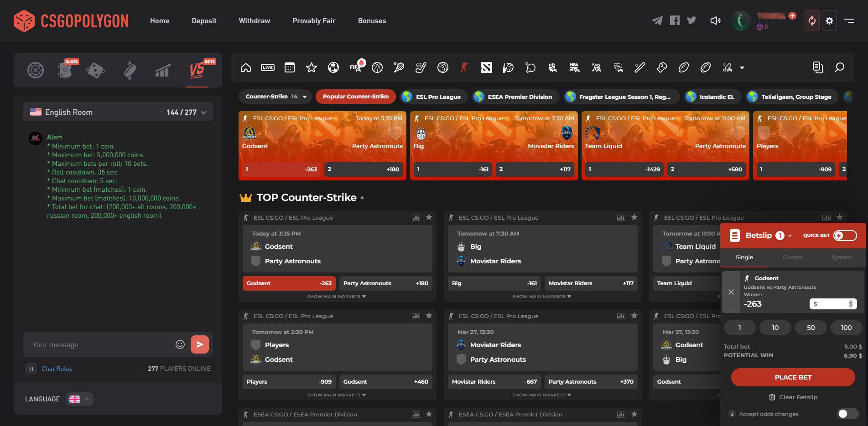The width and height of the screenshot is (868, 426).
Task: Select the tennis racket sport icon
Action: 399,68
